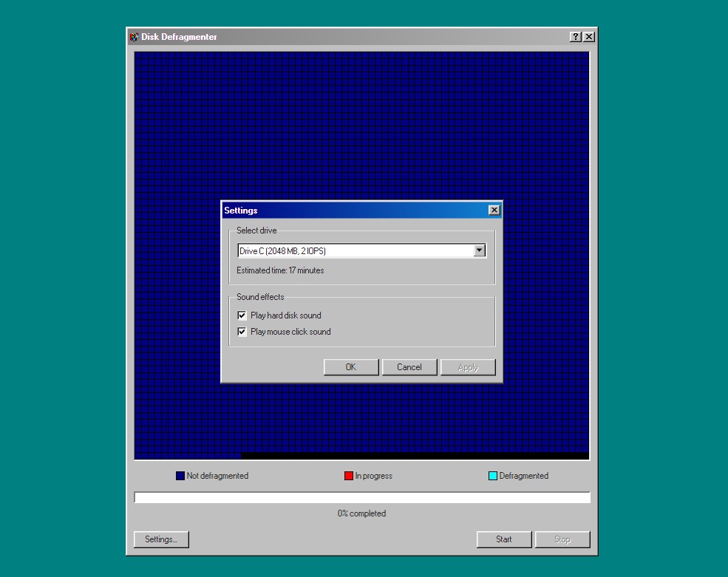The height and width of the screenshot is (577, 728).
Task: Close the Settings dialog
Action: coord(494,211)
